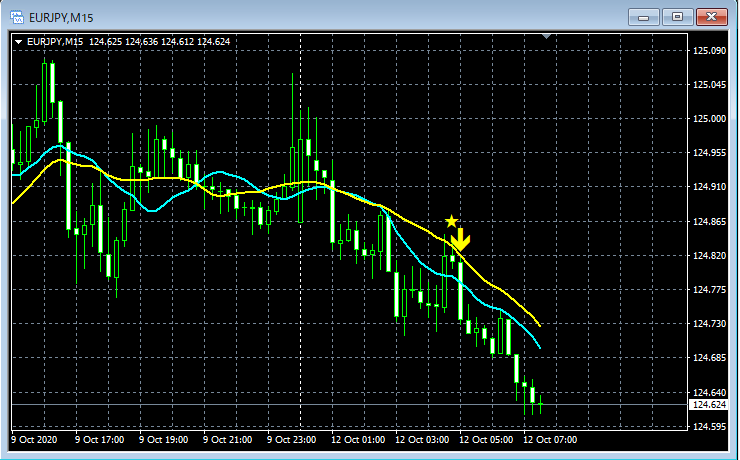
Task: Click the 124.820 price scale label
Action: click(709, 255)
